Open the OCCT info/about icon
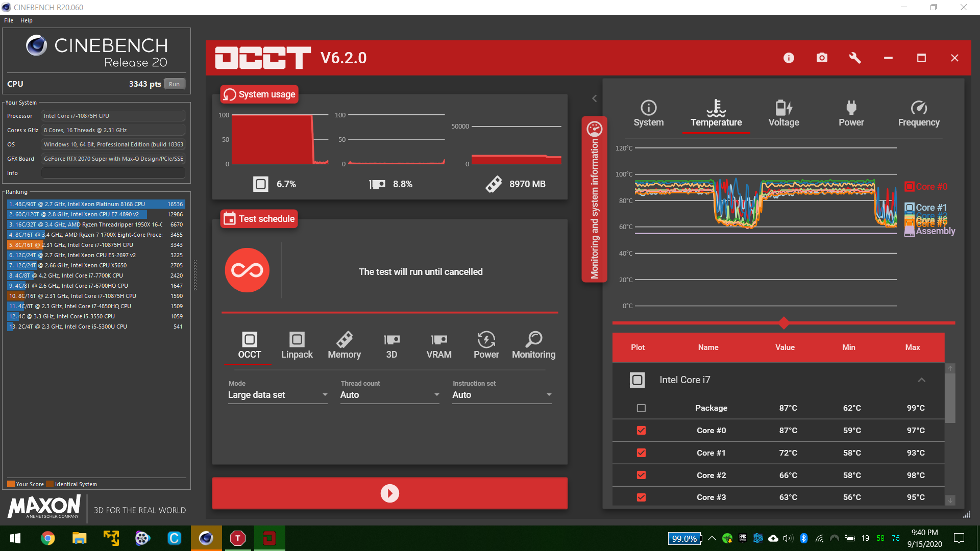The width and height of the screenshot is (980, 551). [x=789, y=58]
